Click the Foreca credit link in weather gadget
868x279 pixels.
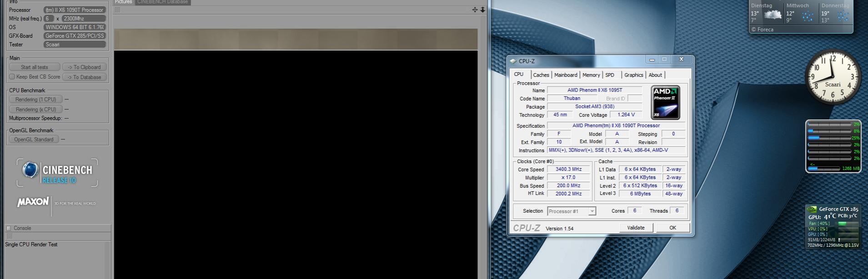(x=762, y=30)
